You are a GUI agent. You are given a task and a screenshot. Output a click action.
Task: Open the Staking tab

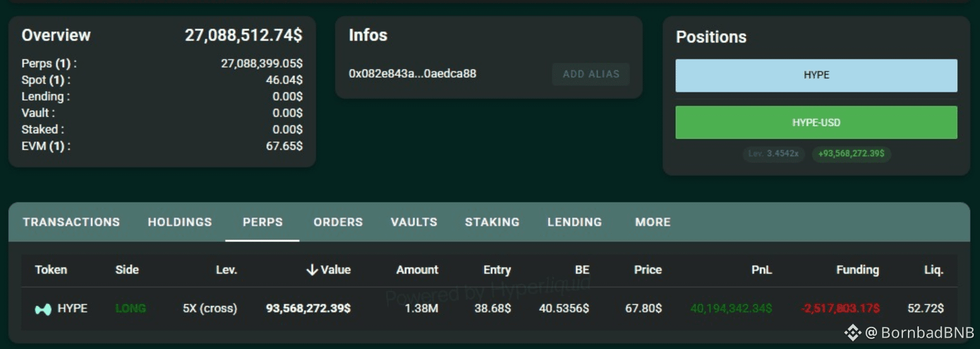point(492,222)
